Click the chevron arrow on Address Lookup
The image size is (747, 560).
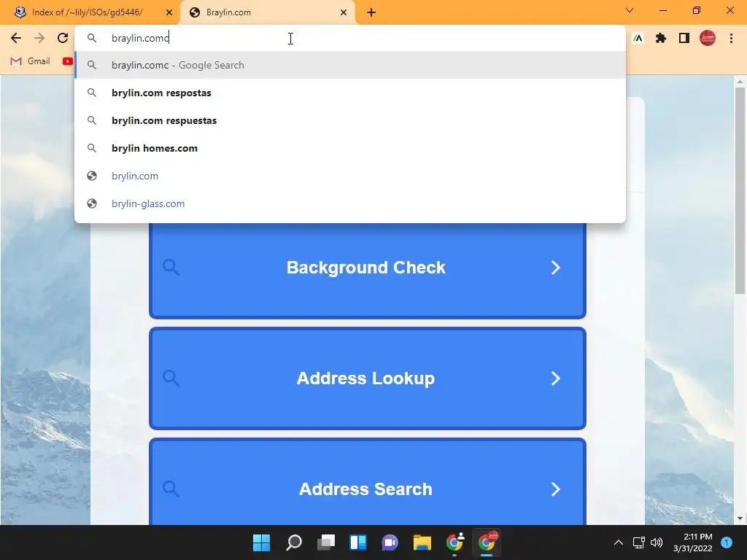tap(555, 378)
